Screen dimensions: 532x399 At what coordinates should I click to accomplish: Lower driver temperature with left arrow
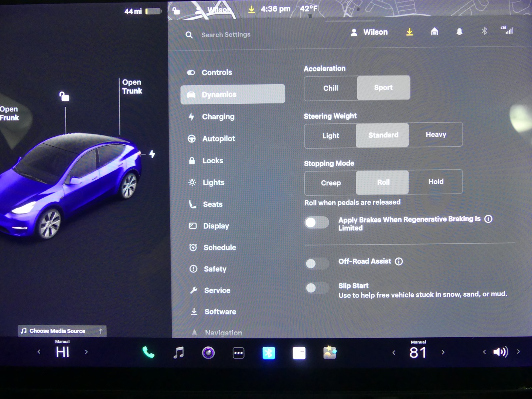click(39, 352)
